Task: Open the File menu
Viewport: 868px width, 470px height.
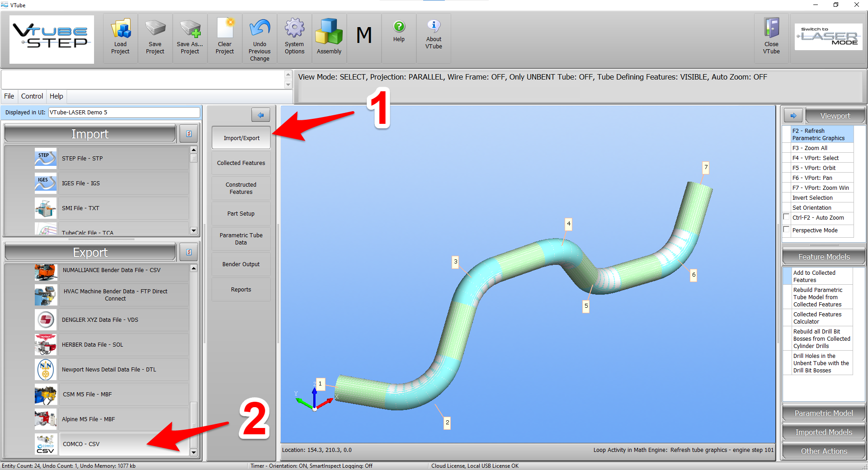Action: (9, 96)
